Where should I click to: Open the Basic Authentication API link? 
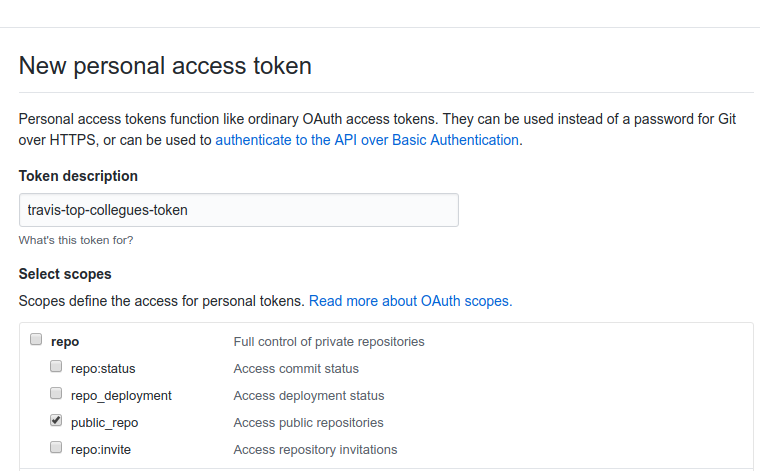pyautogui.click(x=366, y=140)
